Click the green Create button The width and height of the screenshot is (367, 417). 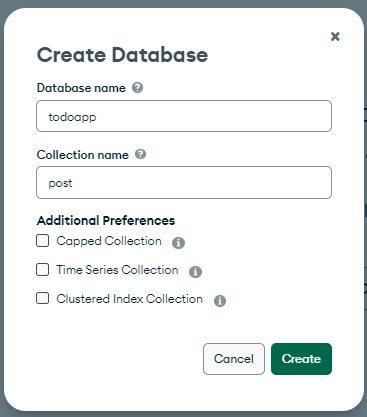(301, 359)
